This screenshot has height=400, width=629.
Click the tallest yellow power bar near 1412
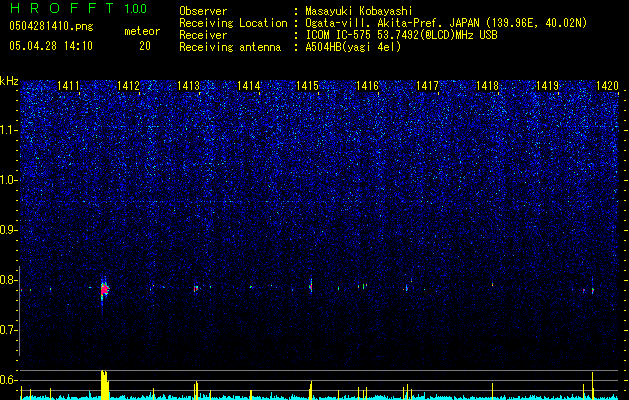[104, 385]
